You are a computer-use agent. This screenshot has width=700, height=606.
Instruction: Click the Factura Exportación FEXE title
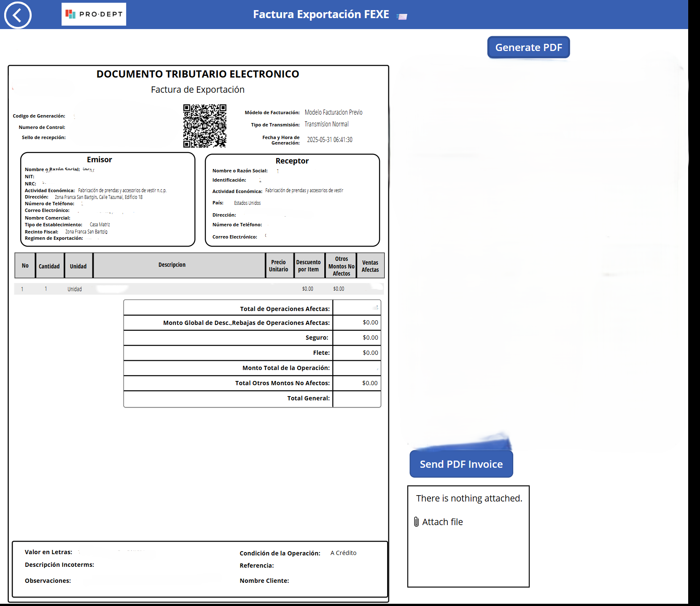click(x=321, y=14)
